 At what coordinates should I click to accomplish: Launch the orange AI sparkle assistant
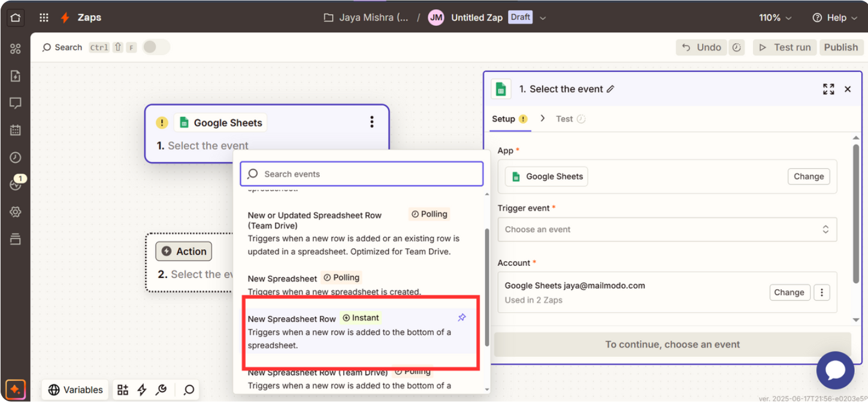tap(16, 390)
